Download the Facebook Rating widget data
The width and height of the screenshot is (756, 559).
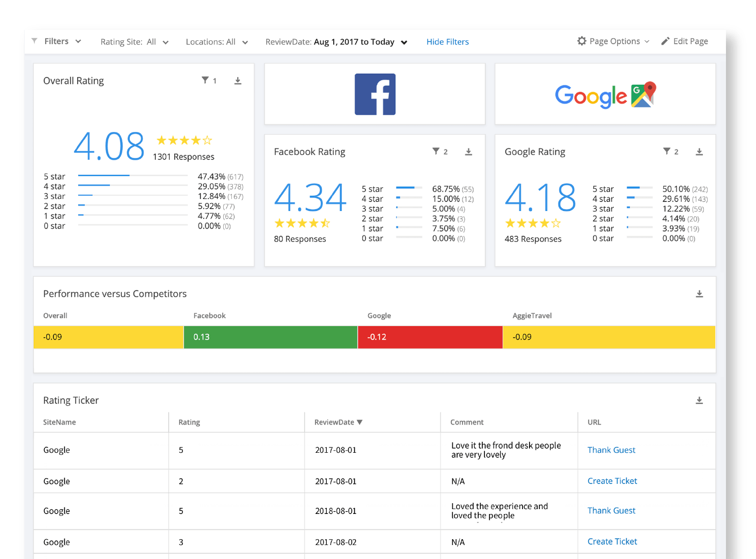(468, 152)
